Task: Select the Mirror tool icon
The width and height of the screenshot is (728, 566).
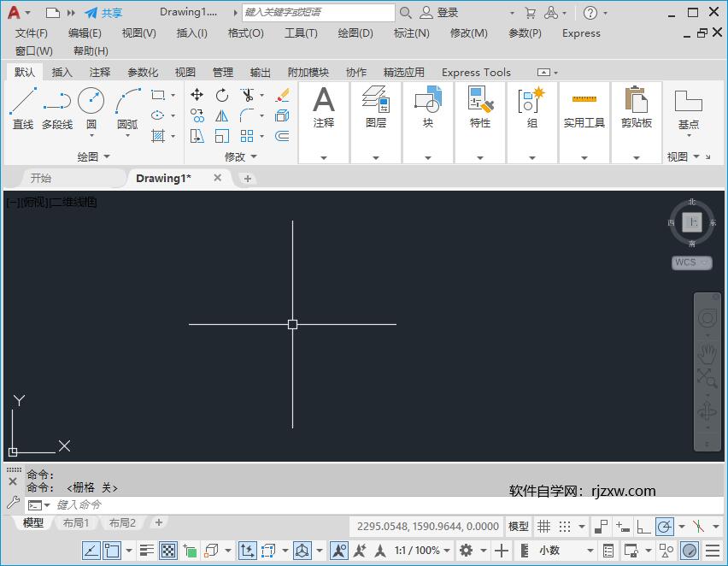Action: tap(222, 115)
